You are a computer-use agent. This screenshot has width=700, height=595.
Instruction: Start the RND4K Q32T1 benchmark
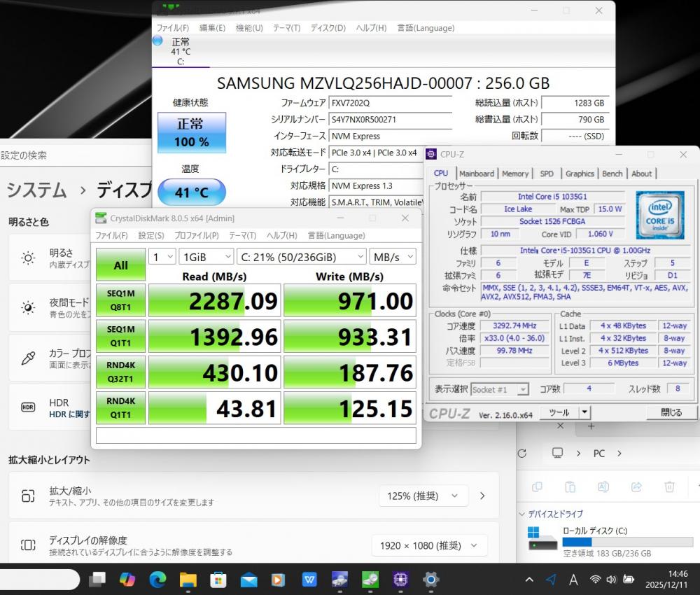pos(120,372)
